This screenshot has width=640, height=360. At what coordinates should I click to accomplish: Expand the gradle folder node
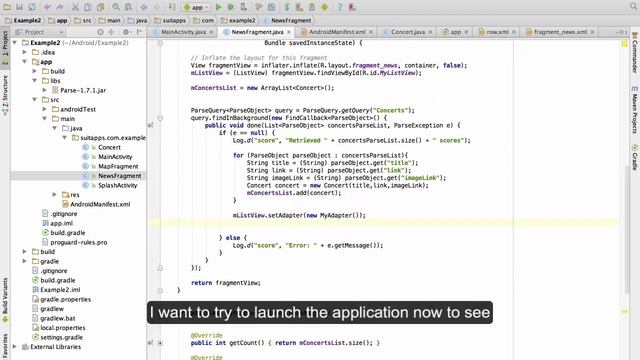[24, 261]
